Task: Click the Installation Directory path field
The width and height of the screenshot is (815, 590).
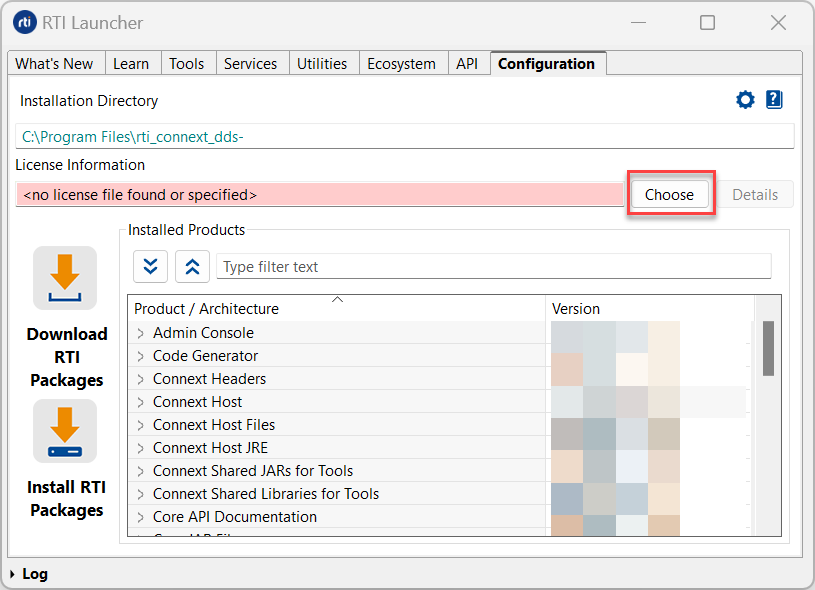Action: (x=405, y=136)
